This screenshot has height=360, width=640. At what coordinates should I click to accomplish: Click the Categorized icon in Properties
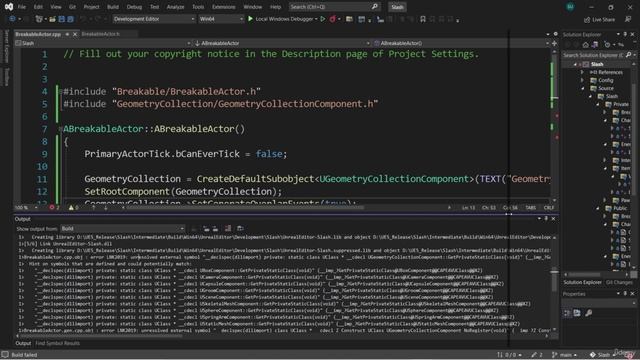coord(567,313)
